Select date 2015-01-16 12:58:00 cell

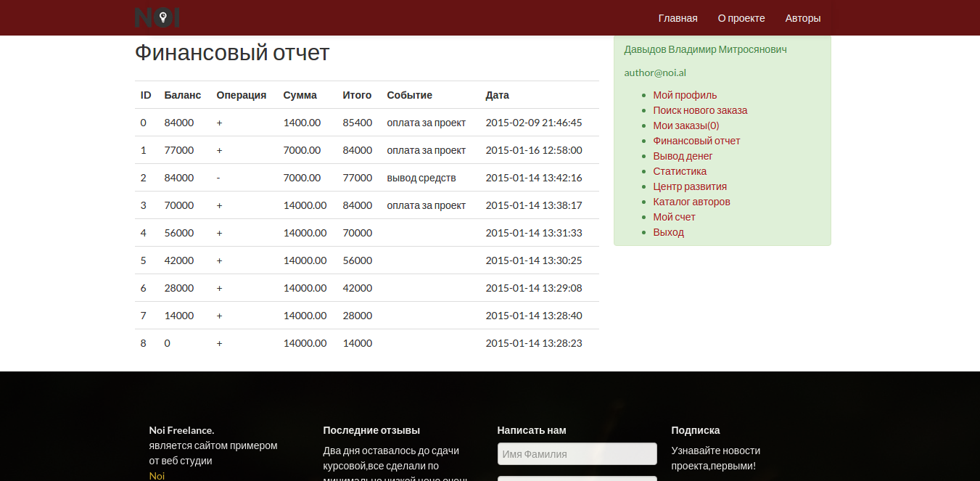coord(534,150)
